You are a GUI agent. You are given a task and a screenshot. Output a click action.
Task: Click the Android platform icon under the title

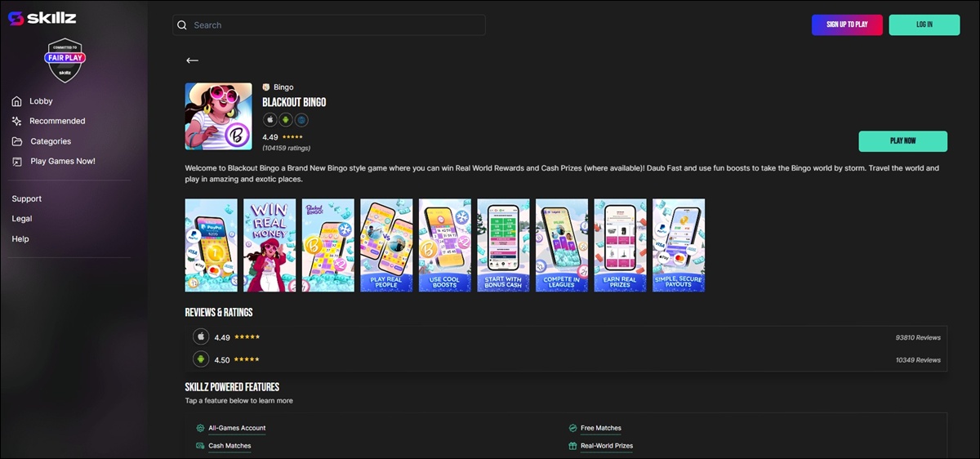tap(285, 119)
